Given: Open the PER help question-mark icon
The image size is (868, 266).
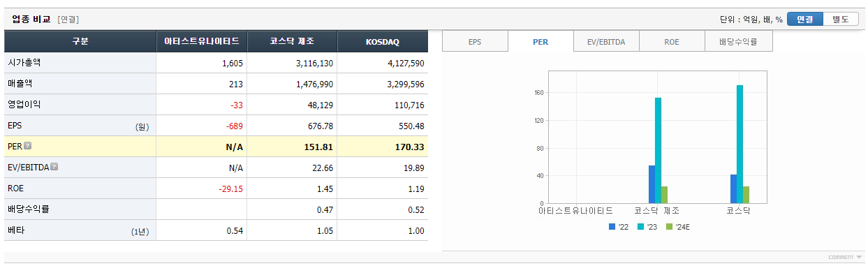Looking at the screenshot, I should (28, 147).
